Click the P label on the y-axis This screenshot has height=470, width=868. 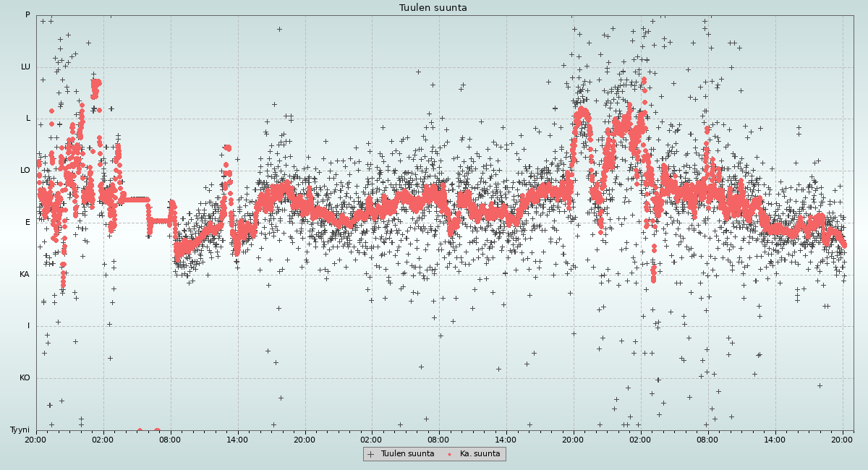click(27, 15)
